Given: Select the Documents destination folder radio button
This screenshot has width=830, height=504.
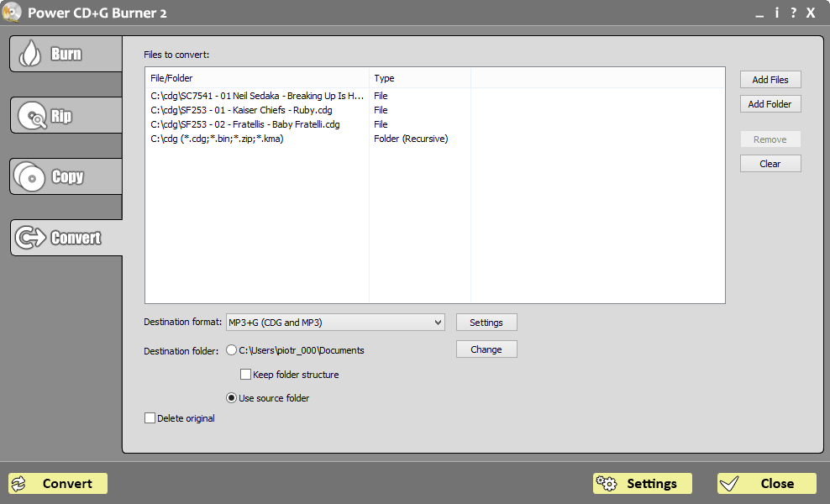Looking at the screenshot, I should 231,350.
